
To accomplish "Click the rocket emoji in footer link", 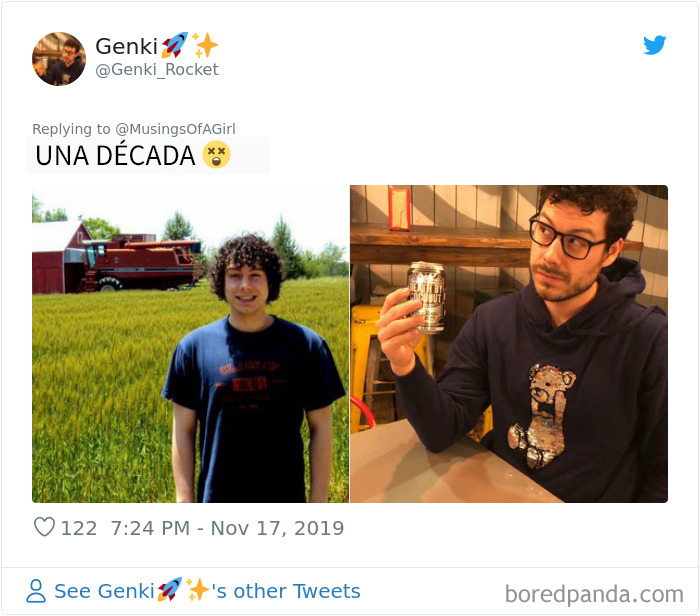I will pos(170,590).
